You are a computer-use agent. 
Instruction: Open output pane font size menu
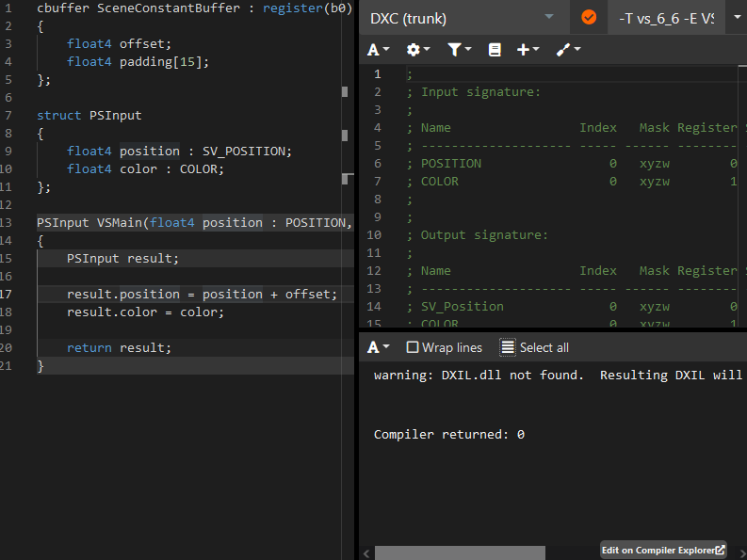point(378,347)
